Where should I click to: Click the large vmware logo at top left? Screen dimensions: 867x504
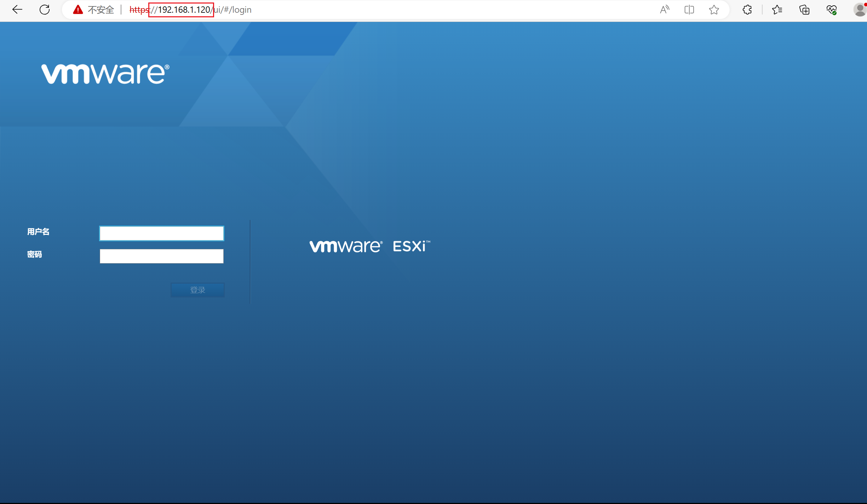click(105, 74)
